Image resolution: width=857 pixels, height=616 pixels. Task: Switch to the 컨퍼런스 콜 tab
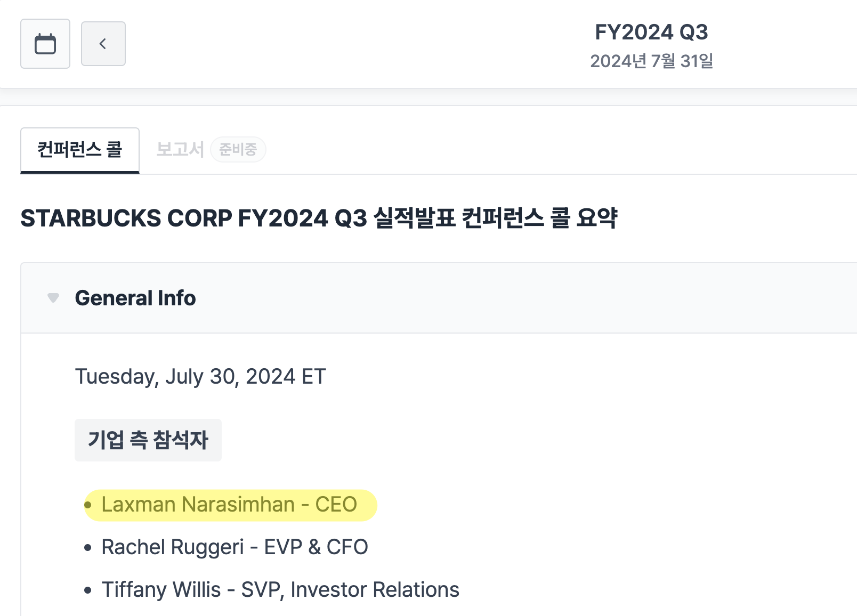tap(80, 150)
